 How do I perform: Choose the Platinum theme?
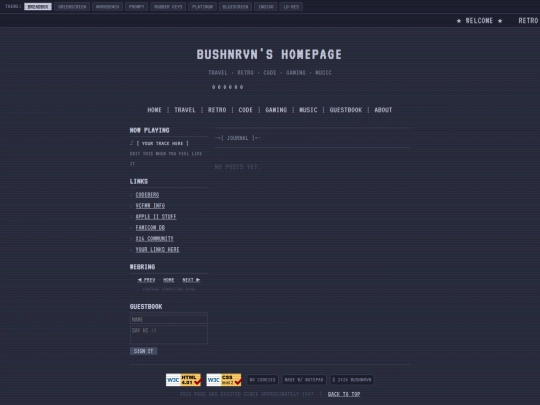tap(202, 7)
